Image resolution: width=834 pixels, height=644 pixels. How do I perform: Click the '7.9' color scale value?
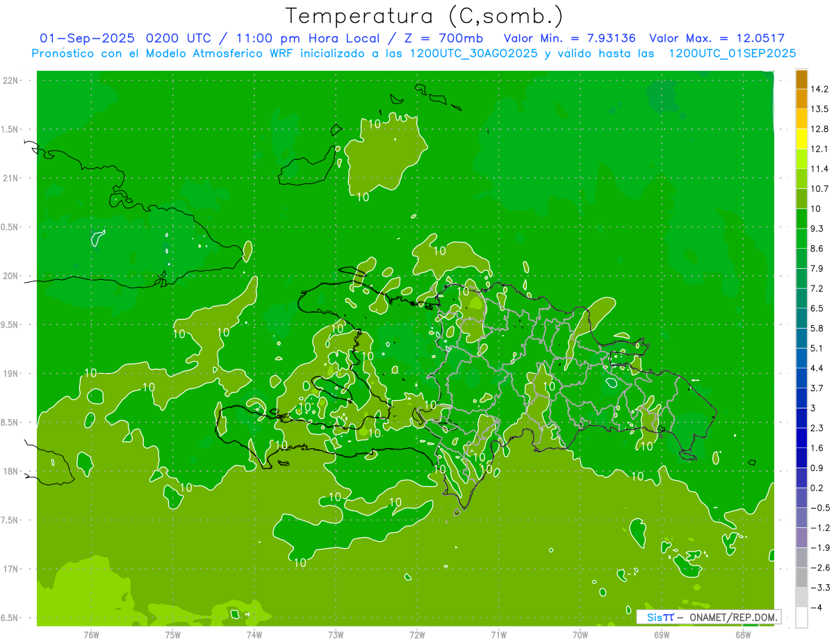pyautogui.click(x=817, y=269)
